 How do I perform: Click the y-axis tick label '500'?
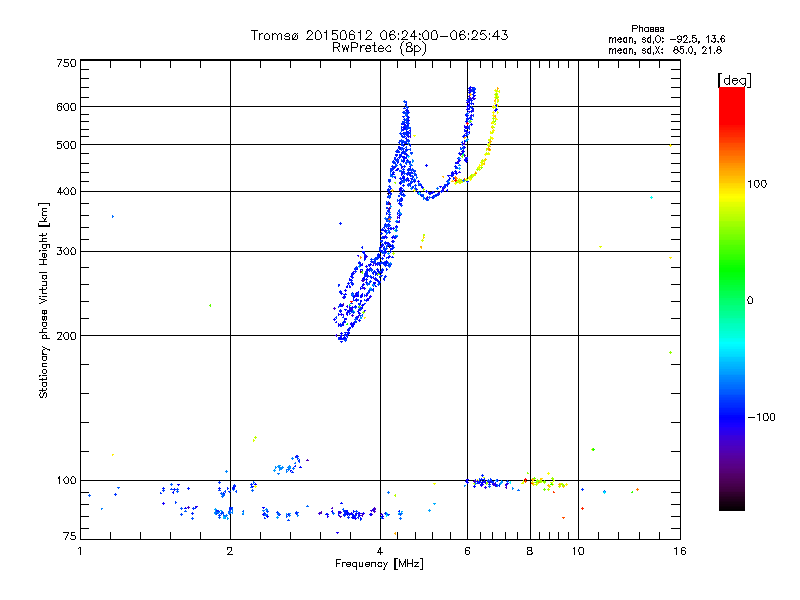click(x=66, y=145)
